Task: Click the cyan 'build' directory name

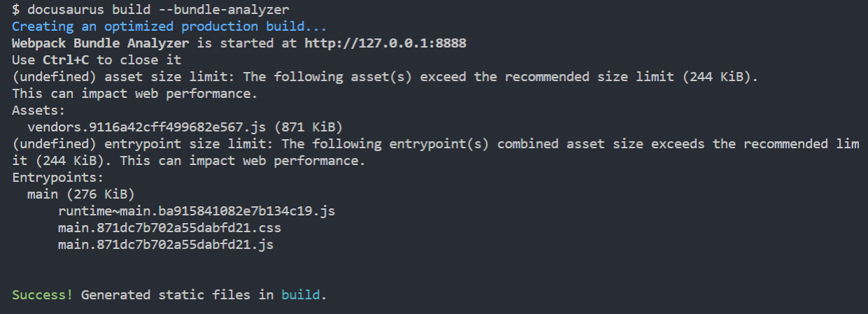Action: (x=301, y=294)
